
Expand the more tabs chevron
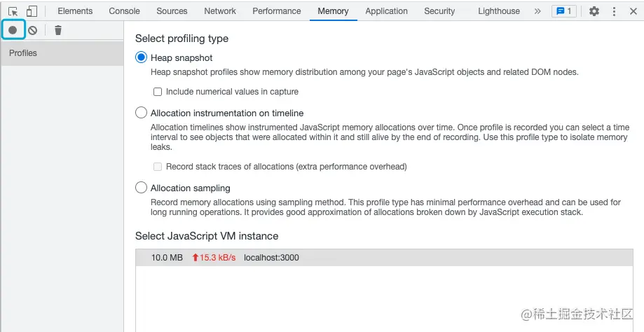point(537,11)
